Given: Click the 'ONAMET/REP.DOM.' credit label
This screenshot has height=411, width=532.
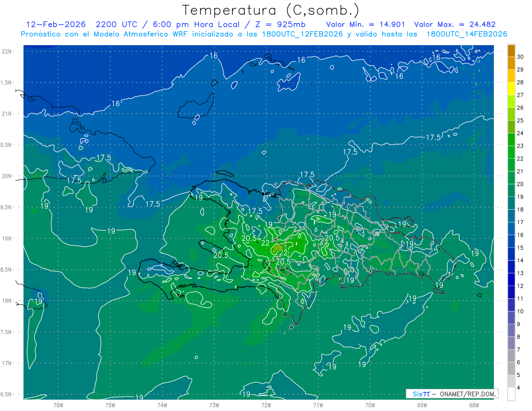Looking at the screenshot, I should (467, 394).
